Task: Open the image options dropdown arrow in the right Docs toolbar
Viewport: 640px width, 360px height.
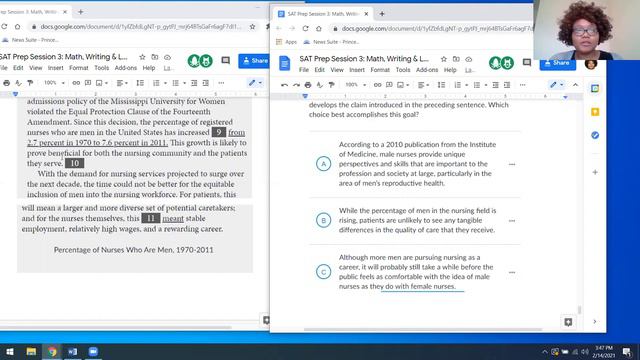Action: click(x=408, y=85)
